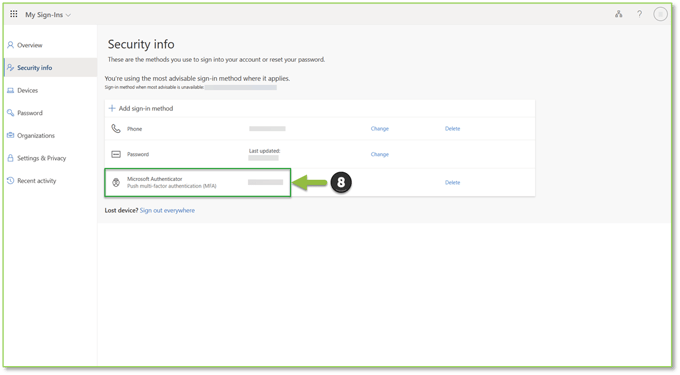This screenshot has height=375, width=680.
Task: Open the account profile avatar
Action: coord(660,14)
